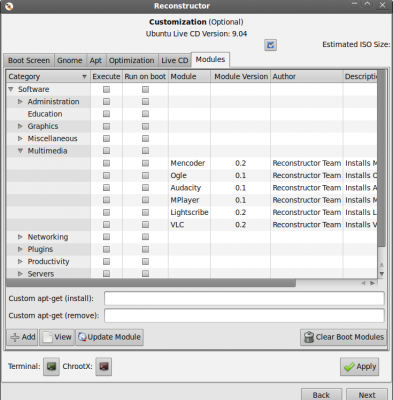Launch ChrootX with its icon button
This screenshot has width=393, height=400.
pyautogui.click(x=104, y=367)
